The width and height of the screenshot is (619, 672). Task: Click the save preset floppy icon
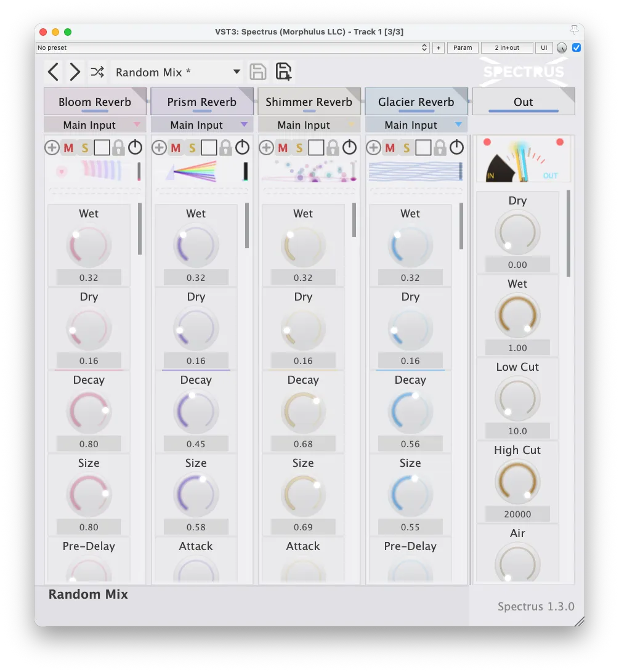257,71
